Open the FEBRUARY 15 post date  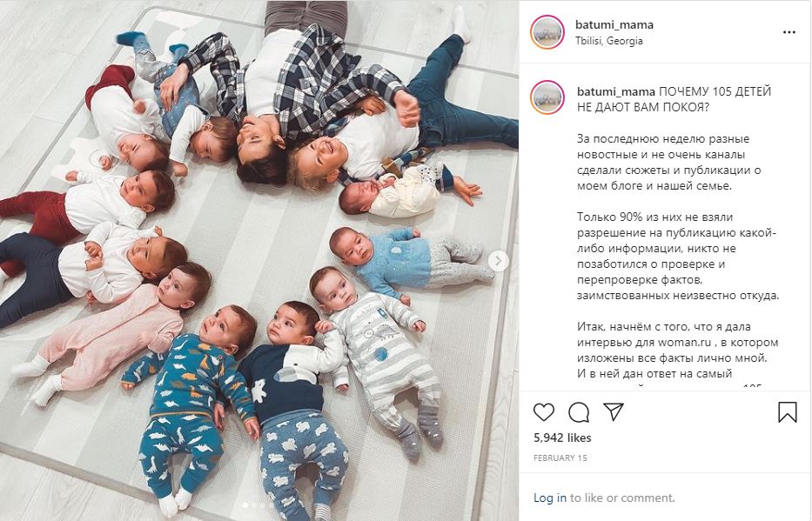tap(560, 458)
